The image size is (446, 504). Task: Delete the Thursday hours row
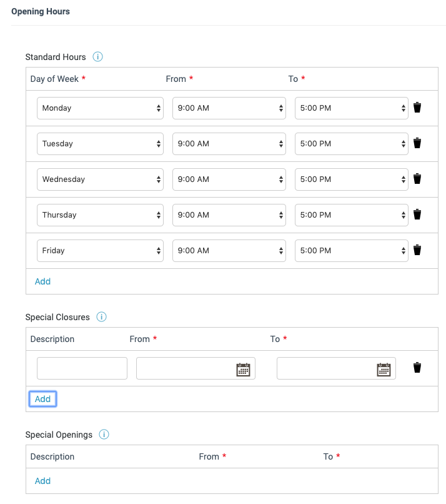click(x=417, y=214)
